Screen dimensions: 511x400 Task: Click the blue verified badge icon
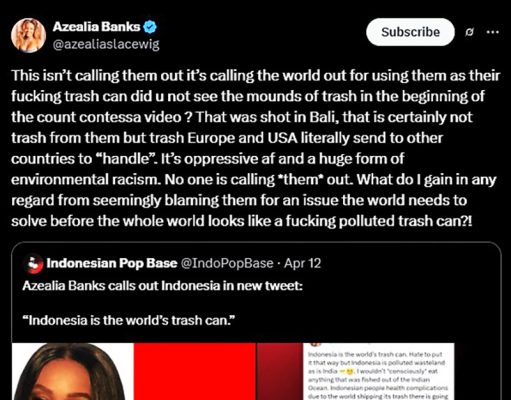tap(150, 27)
